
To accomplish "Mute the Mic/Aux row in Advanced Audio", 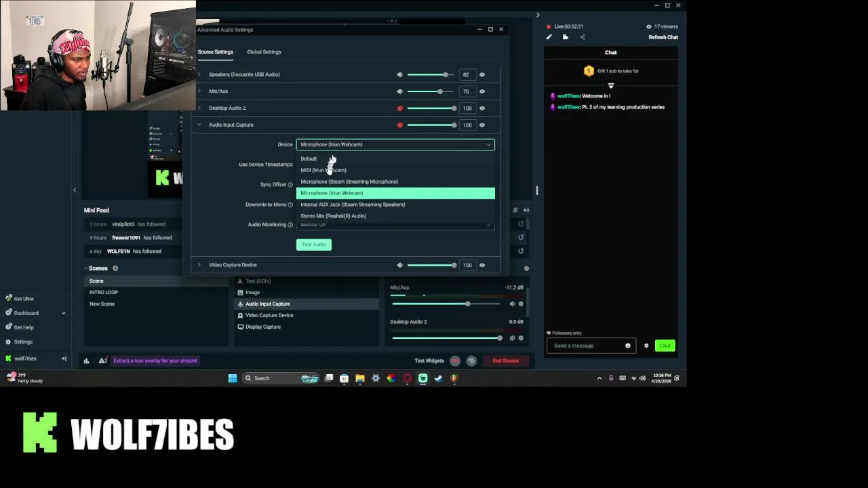I will pos(399,91).
